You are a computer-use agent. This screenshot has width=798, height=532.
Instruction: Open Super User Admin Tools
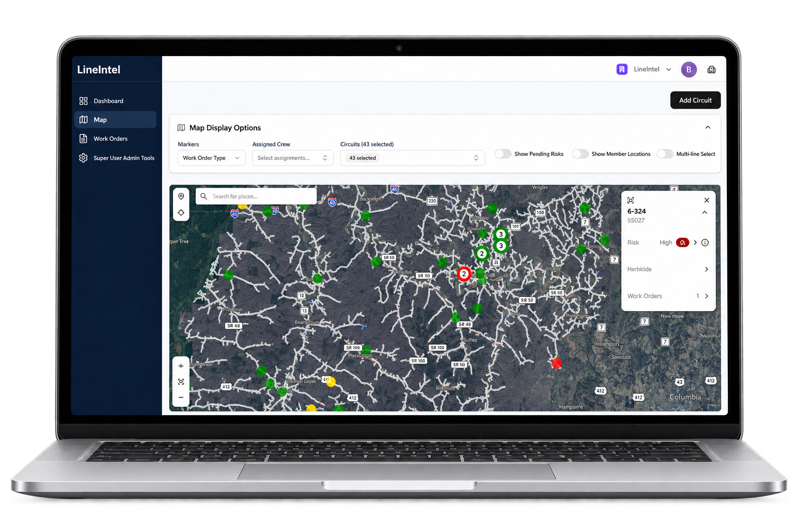(x=115, y=158)
